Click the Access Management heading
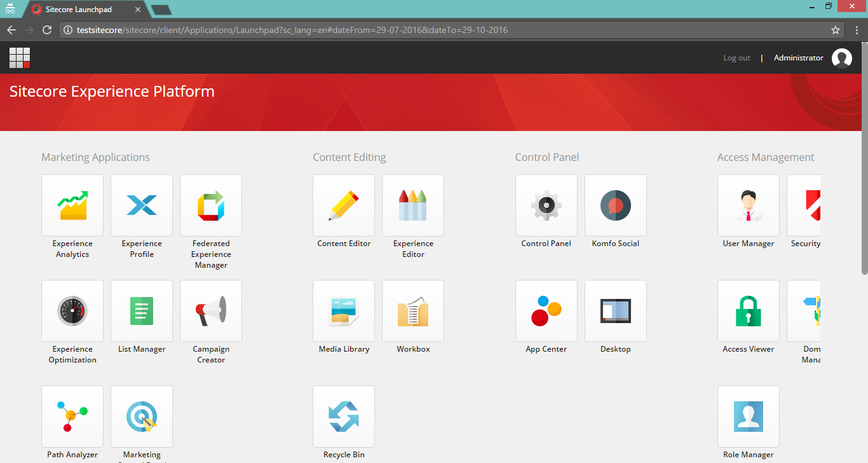The height and width of the screenshot is (463, 868). click(x=766, y=157)
